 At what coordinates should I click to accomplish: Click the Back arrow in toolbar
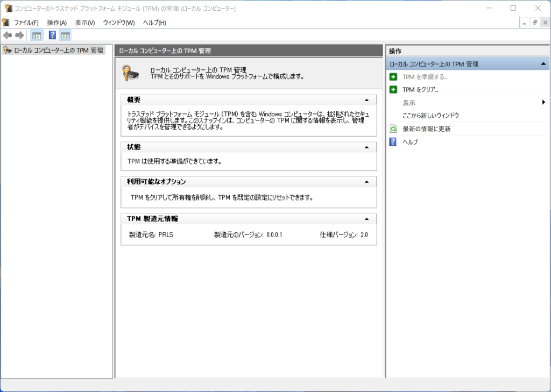tap(8, 35)
